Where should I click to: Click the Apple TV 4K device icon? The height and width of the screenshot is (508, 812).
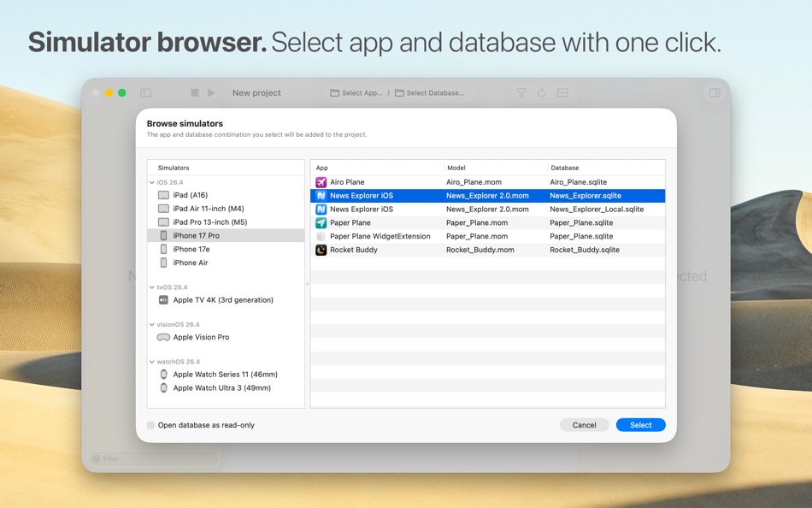point(163,299)
